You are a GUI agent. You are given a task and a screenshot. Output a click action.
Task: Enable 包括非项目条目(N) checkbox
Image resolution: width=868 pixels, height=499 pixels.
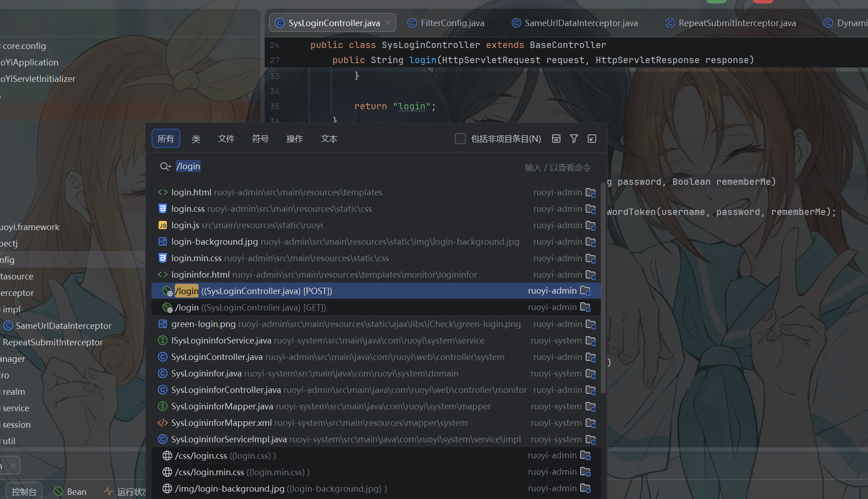click(460, 139)
